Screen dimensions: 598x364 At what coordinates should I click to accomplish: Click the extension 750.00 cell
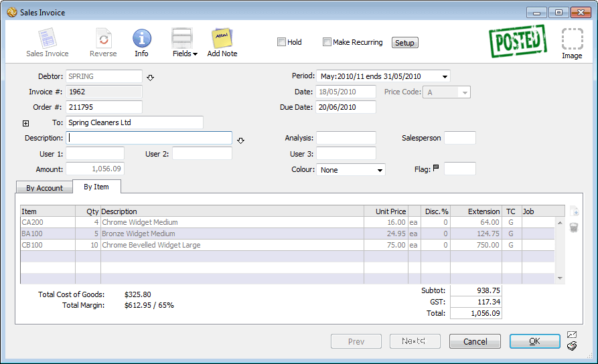click(476, 245)
